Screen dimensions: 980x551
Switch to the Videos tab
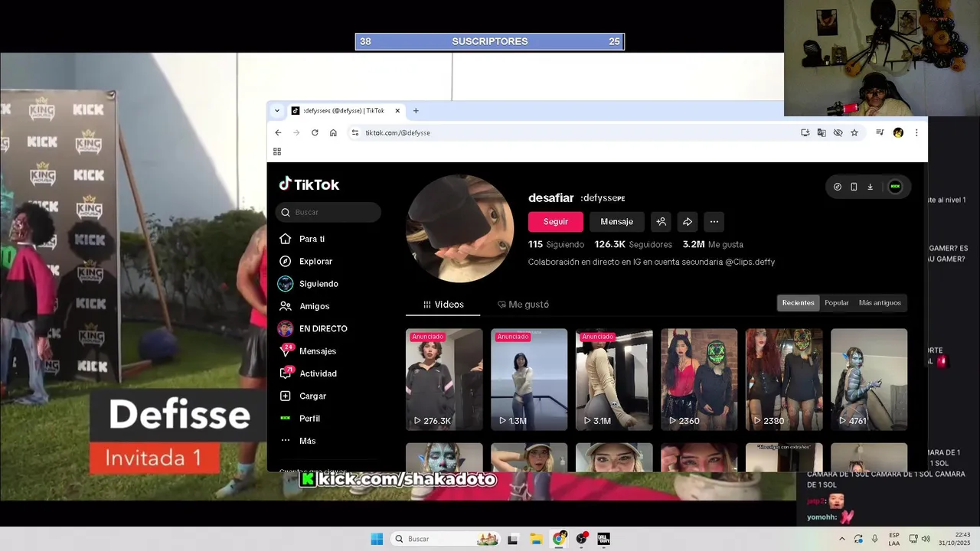[443, 305]
